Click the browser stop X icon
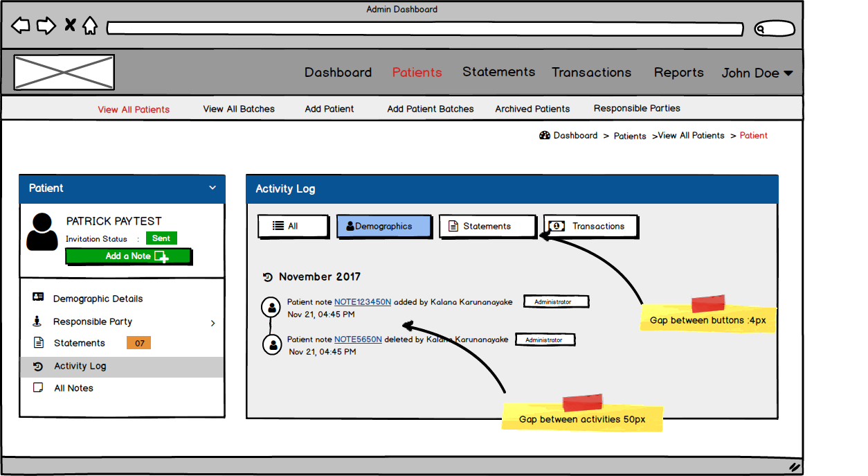This screenshot has height=476, width=868. pyautogui.click(x=70, y=26)
